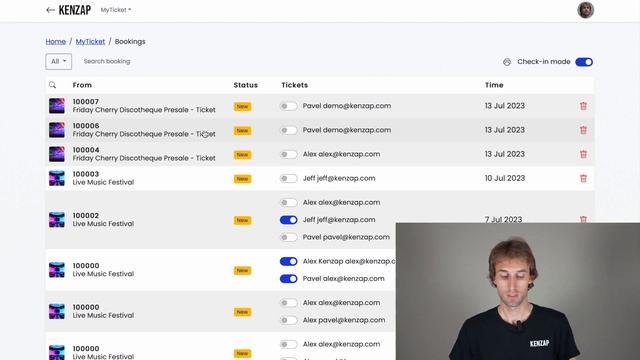
Task: Open booking number 100006
Action: point(86,126)
